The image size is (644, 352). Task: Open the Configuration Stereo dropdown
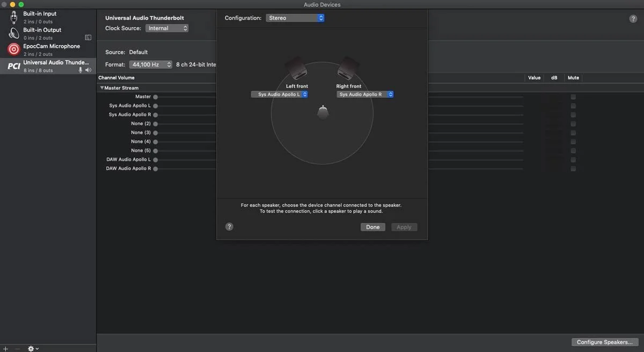[295, 18]
